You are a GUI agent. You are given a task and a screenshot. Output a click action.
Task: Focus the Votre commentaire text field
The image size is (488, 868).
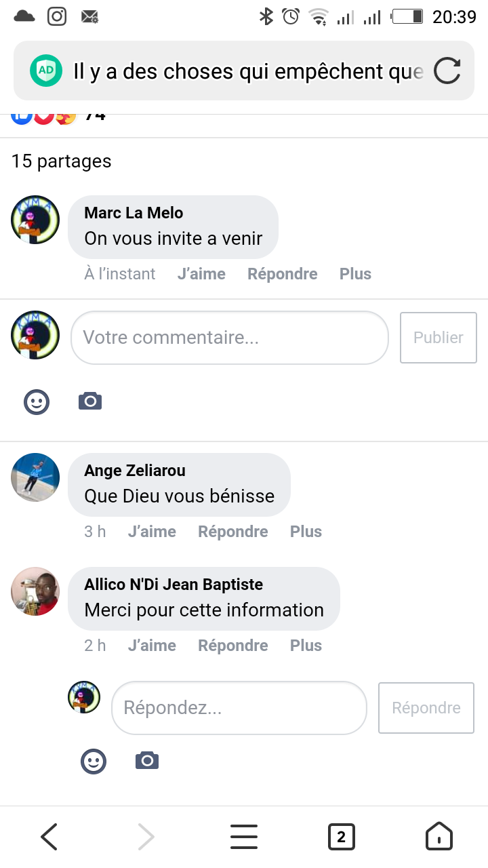pyautogui.click(x=229, y=338)
